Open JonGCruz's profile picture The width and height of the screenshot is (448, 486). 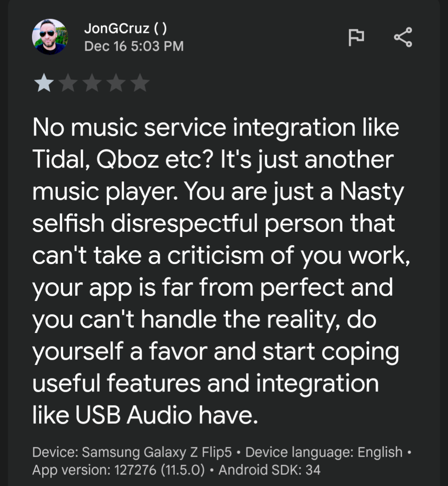pyautogui.click(x=50, y=37)
